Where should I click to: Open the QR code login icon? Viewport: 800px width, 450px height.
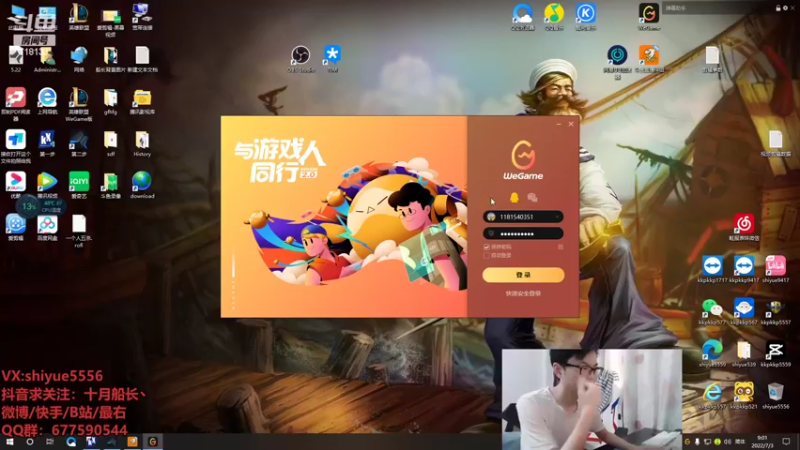560,247
